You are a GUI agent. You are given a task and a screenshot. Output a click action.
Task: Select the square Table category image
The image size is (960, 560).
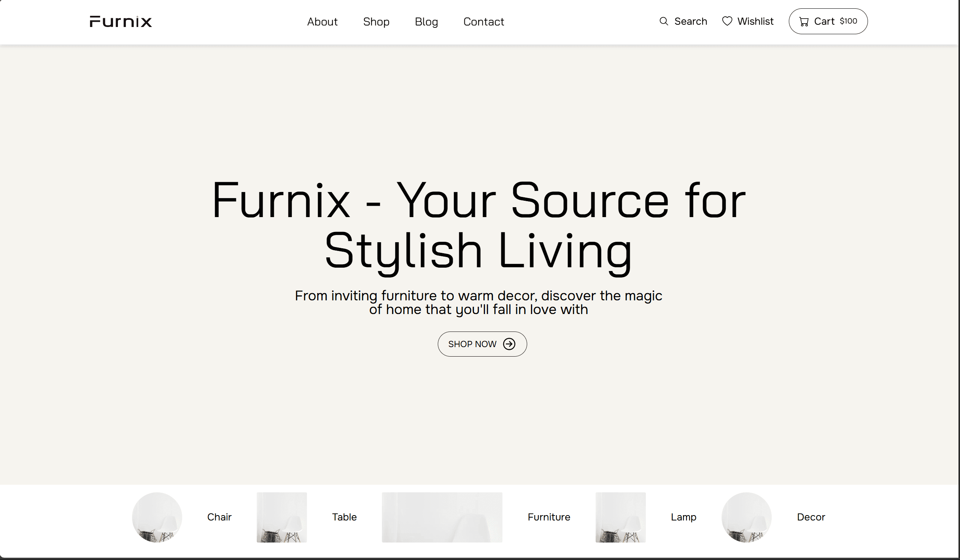click(281, 517)
